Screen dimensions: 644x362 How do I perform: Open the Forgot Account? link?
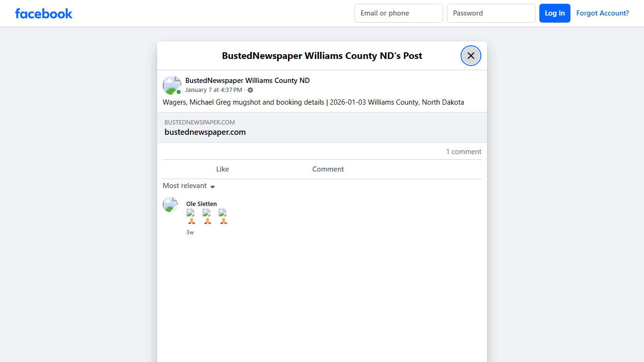(602, 13)
